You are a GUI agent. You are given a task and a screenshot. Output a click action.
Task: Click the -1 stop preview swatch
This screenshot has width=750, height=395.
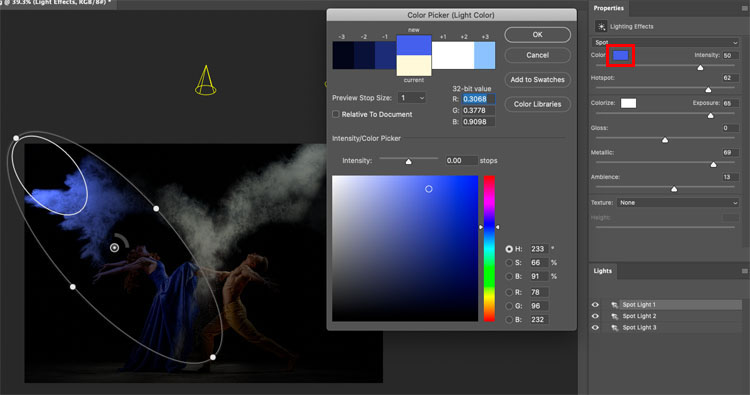coord(386,55)
